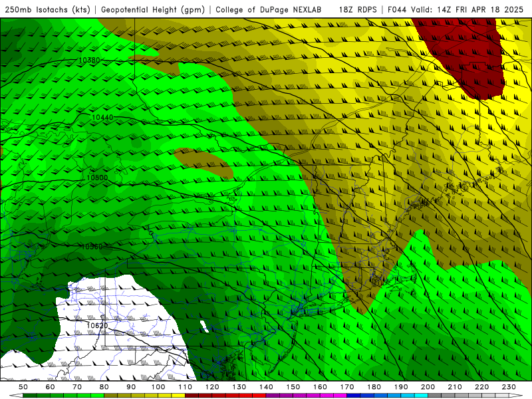Viewport: 532px width, 399px height.
Task: Click the legend value 180
Action: pyautogui.click(x=374, y=387)
